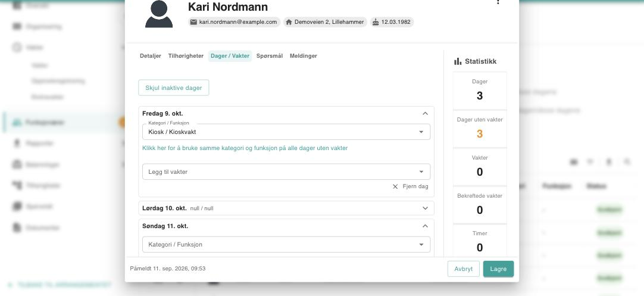Click Kari Nordmann's profile avatar

159,14
